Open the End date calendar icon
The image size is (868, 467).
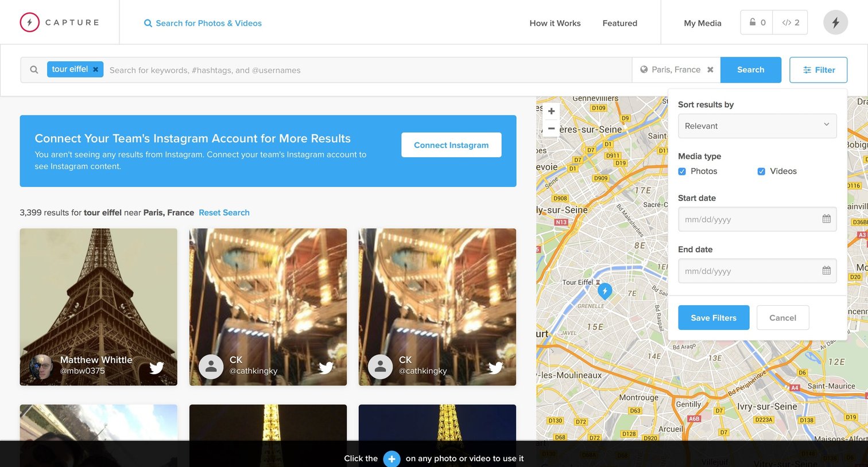pyautogui.click(x=826, y=270)
